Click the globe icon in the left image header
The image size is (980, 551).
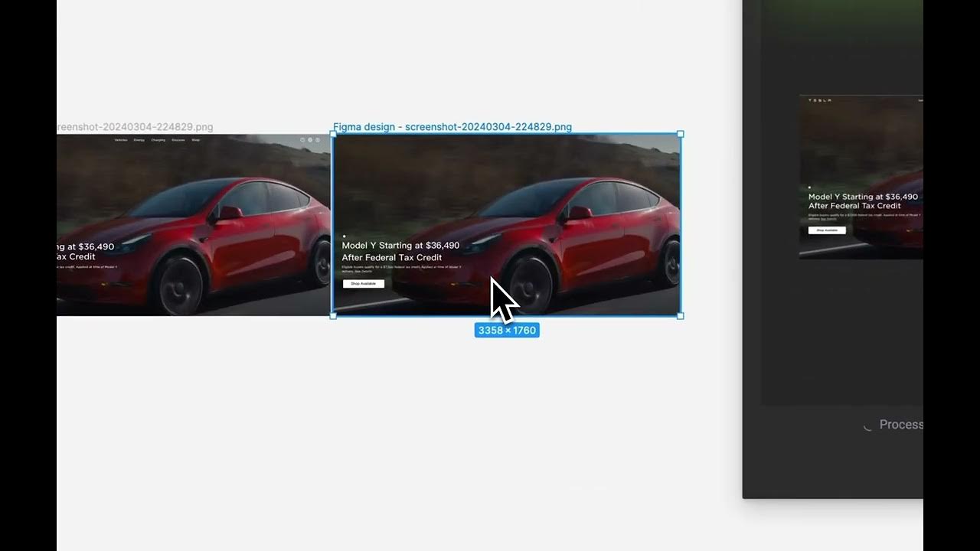coord(310,140)
